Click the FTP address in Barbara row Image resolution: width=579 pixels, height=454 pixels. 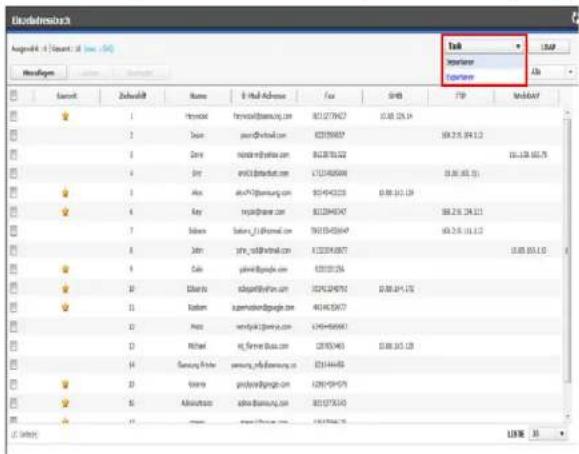(462, 231)
